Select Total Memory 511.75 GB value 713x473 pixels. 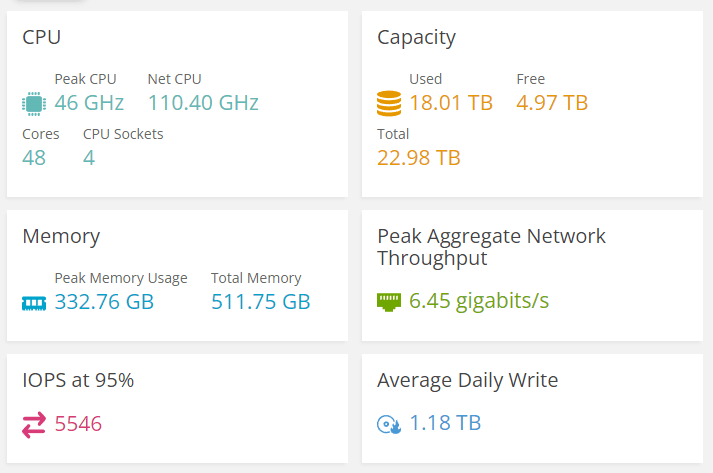click(261, 302)
